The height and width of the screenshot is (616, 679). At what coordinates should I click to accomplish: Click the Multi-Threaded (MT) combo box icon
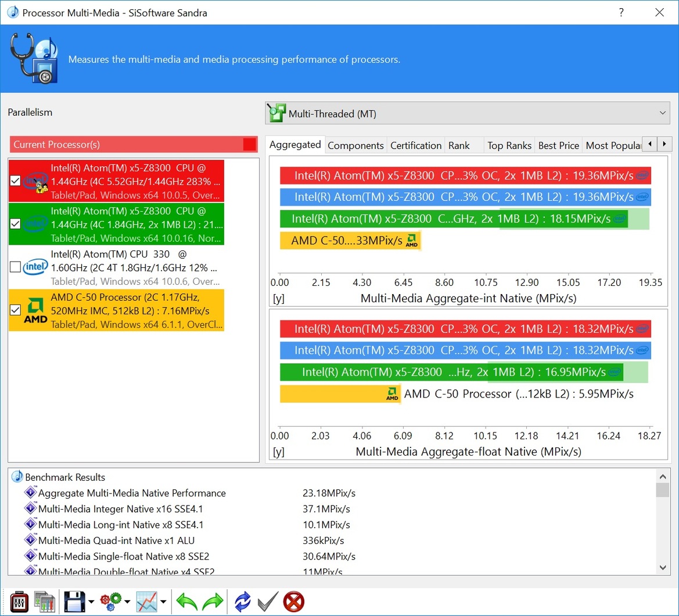(x=276, y=113)
